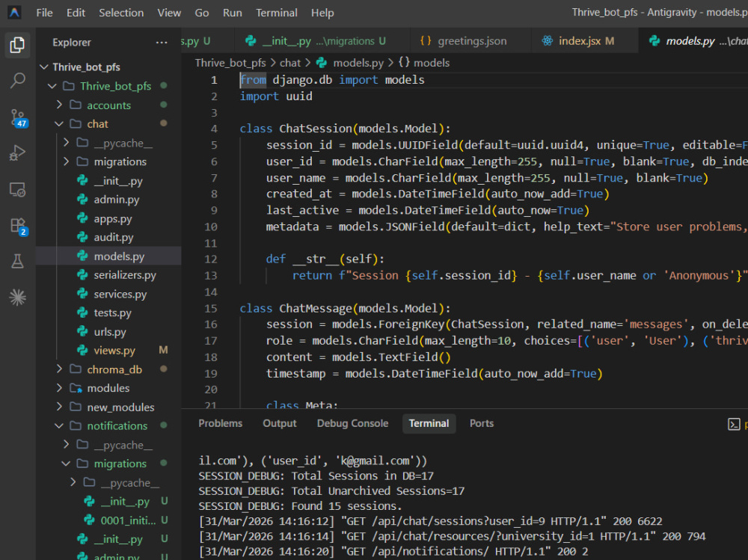Click the Antigravity app logo
Viewport: 748px width, 560px height.
tap(14, 13)
